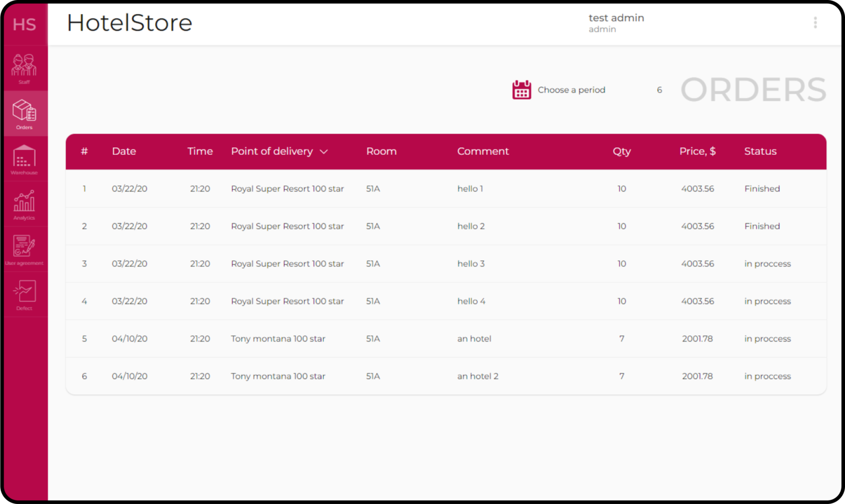Click the admin role label
Image resolution: width=845 pixels, height=504 pixels.
[x=602, y=29]
